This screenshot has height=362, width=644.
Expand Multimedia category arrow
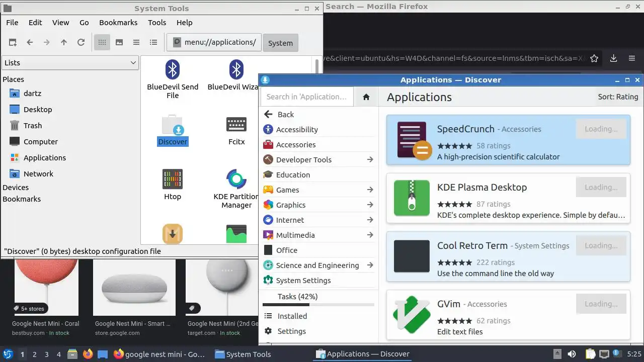[x=370, y=235]
